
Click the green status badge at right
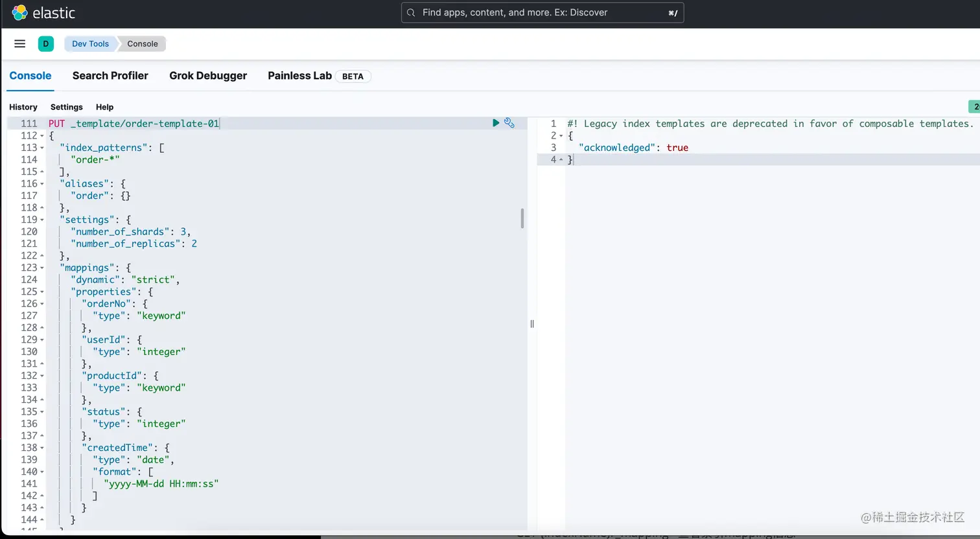click(974, 107)
